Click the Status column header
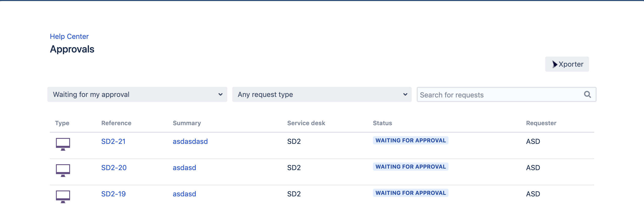The height and width of the screenshot is (211, 644). point(382,123)
